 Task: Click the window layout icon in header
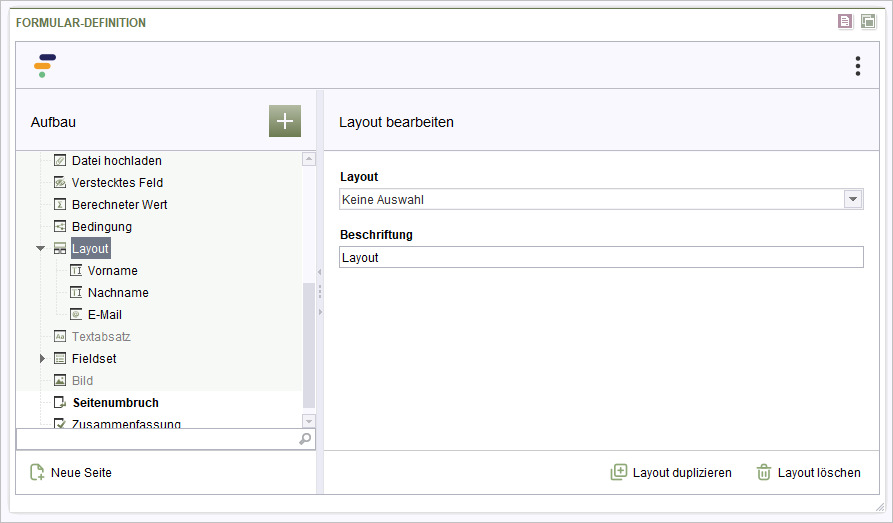tap(868, 22)
